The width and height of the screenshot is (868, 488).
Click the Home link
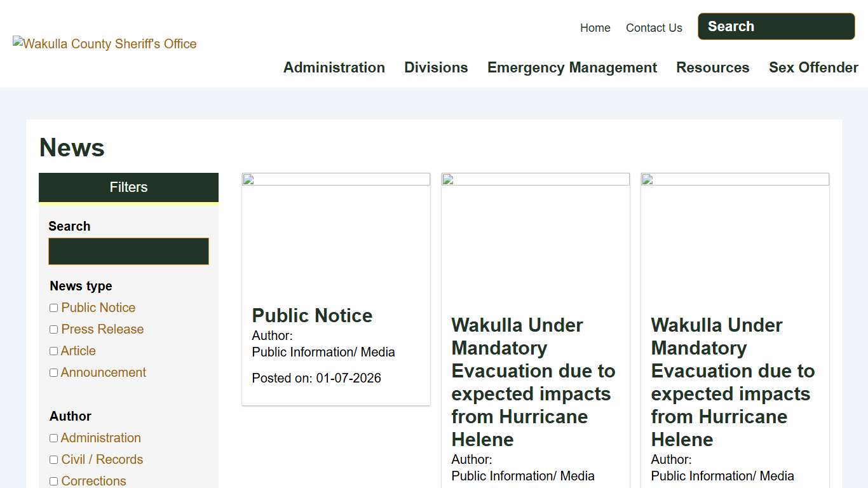595,28
